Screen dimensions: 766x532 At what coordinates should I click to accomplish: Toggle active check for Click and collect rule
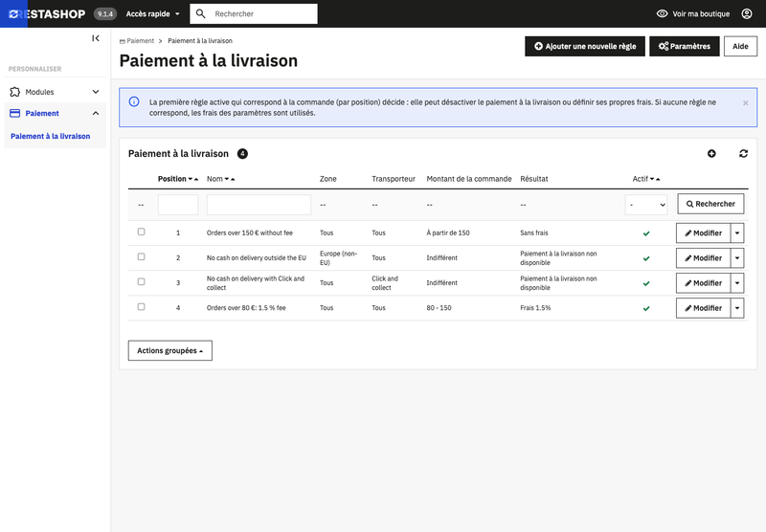pyautogui.click(x=646, y=283)
